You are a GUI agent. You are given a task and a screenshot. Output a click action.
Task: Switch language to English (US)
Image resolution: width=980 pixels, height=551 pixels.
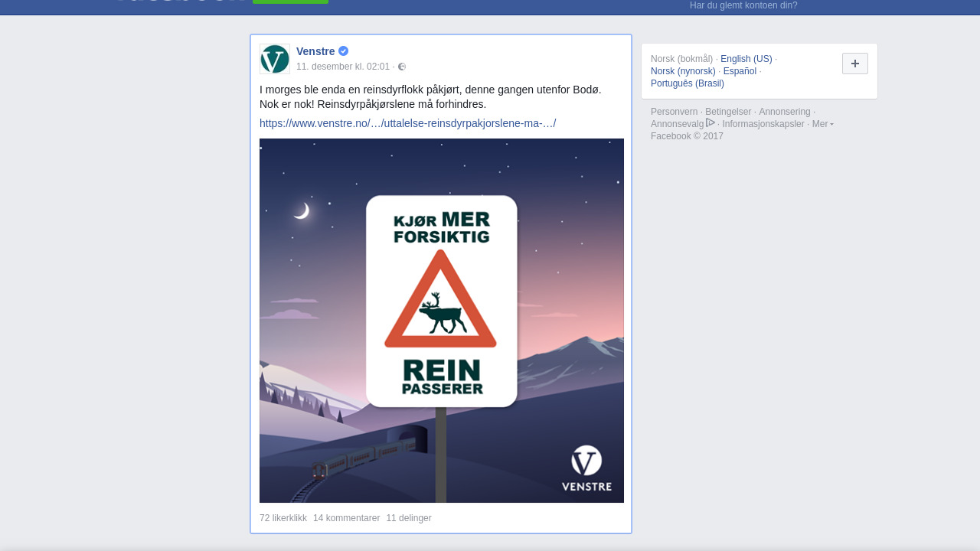746,59
